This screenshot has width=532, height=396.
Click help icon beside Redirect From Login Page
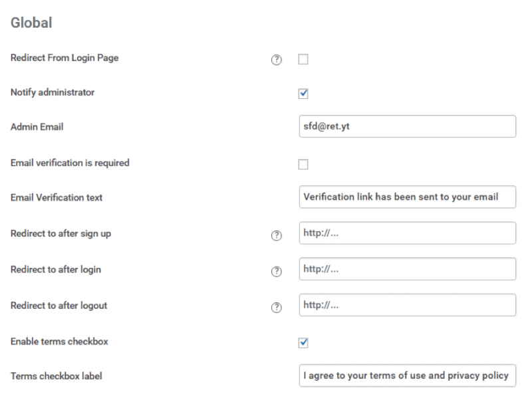(277, 60)
